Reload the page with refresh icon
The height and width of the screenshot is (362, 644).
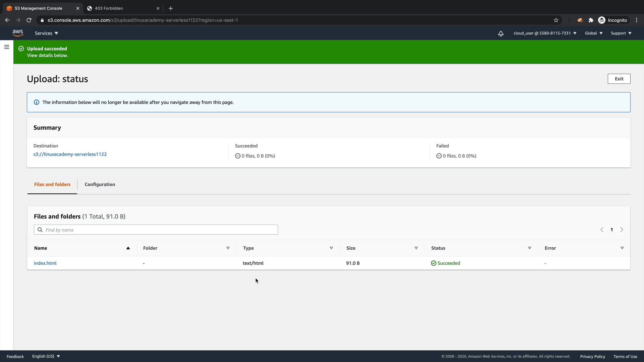click(29, 20)
